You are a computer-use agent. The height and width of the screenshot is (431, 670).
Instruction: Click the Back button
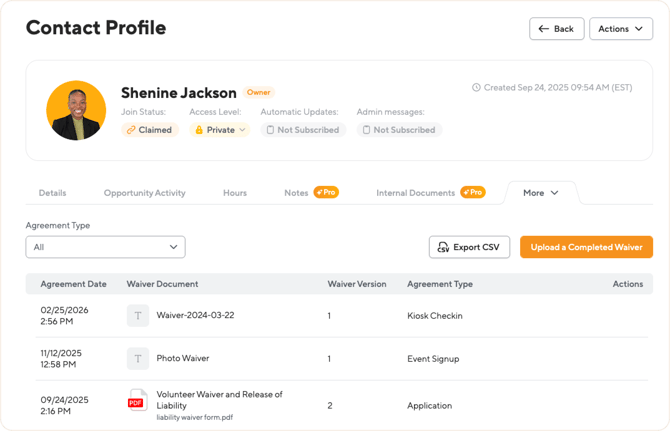pyautogui.click(x=556, y=29)
